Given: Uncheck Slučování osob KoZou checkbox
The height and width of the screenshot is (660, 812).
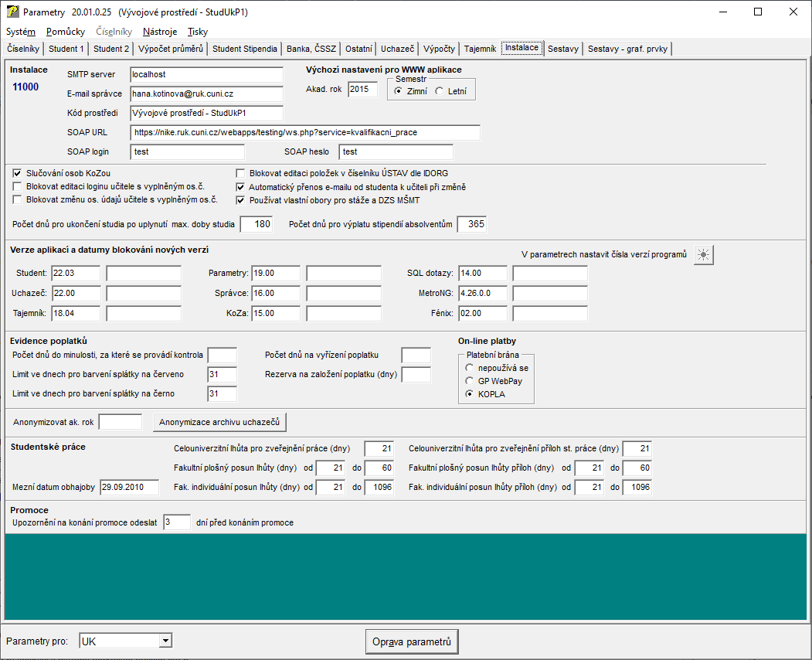Looking at the screenshot, I should (19, 173).
